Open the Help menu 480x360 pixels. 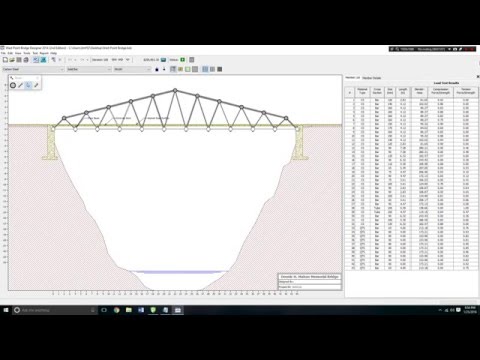pos(53,53)
